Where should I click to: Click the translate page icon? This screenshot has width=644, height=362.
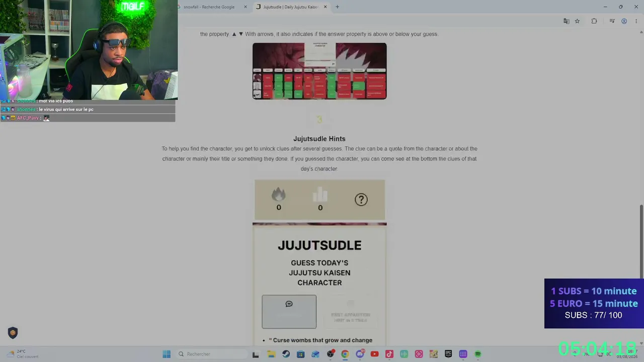[567, 21]
